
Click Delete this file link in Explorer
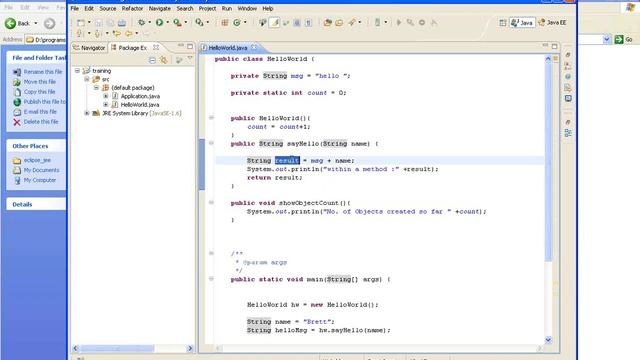click(x=41, y=122)
